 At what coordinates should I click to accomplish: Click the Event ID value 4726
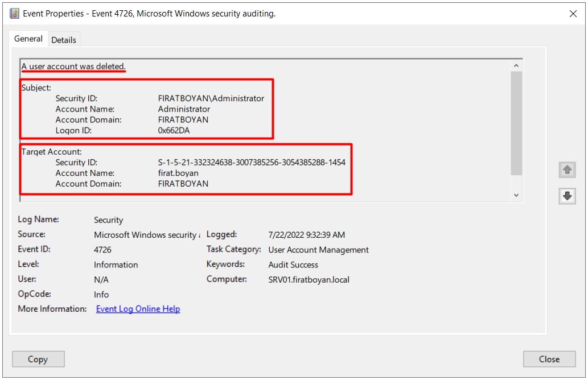click(x=102, y=250)
